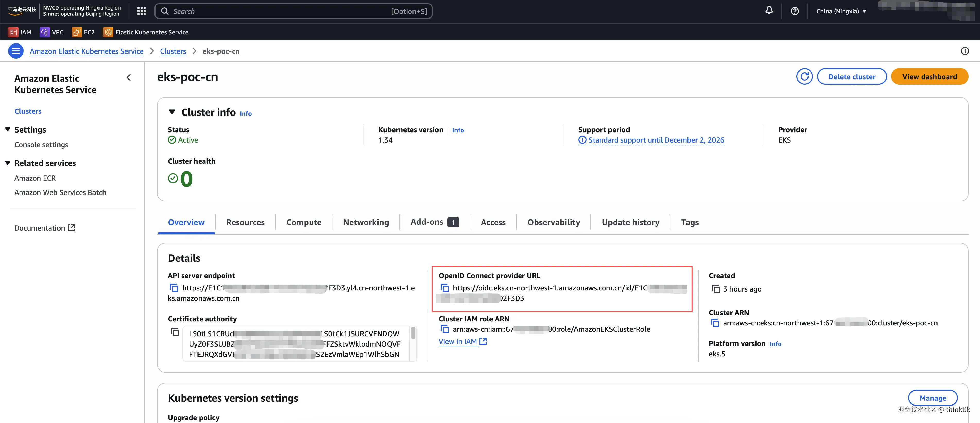Viewport: 980px width, 423px height.
Task: Click the refresh cluster icon button
Action: tap(804, 76)
